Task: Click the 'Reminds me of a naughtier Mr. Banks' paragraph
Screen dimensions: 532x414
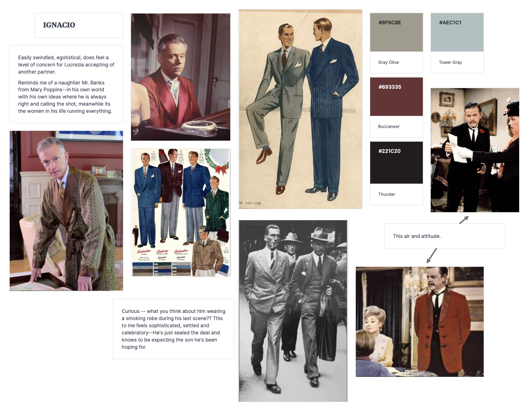Action: point(65,97)
